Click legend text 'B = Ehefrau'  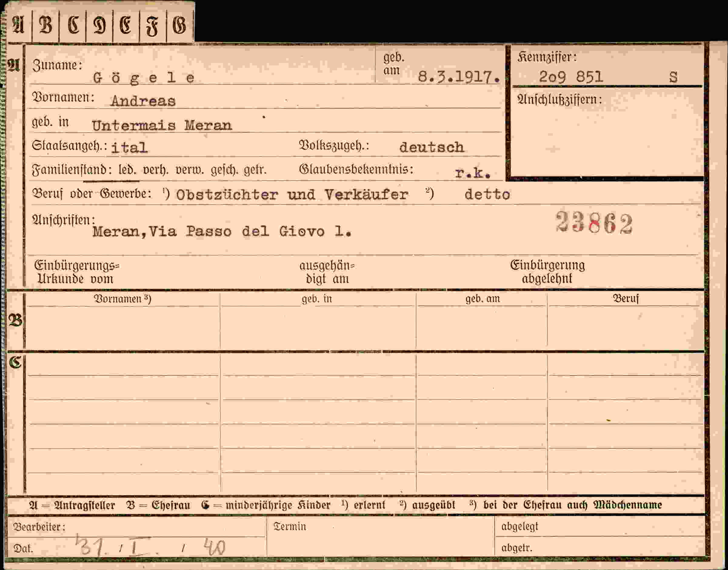click(158, 505)
